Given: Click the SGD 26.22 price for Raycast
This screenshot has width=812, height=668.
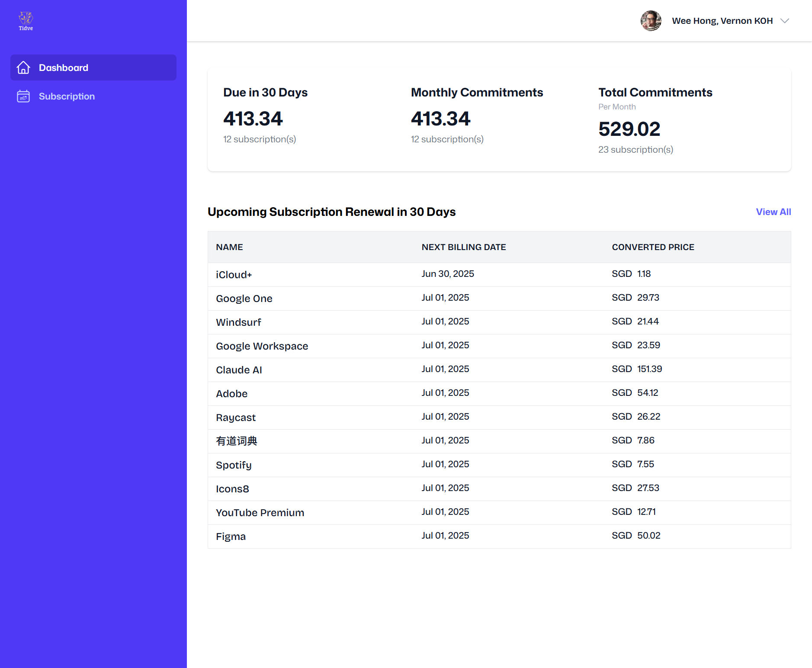Looking at the screenshot, I should (x=636, y=417).
